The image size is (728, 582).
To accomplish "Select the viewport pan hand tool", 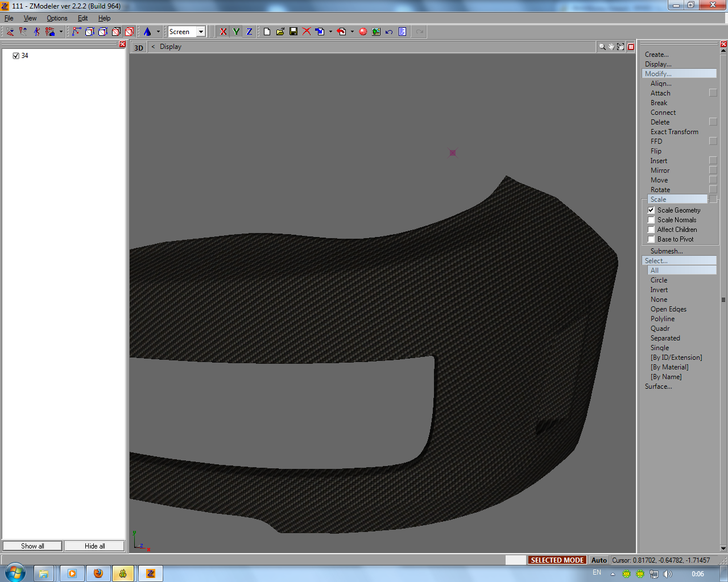I will (611, 47).
